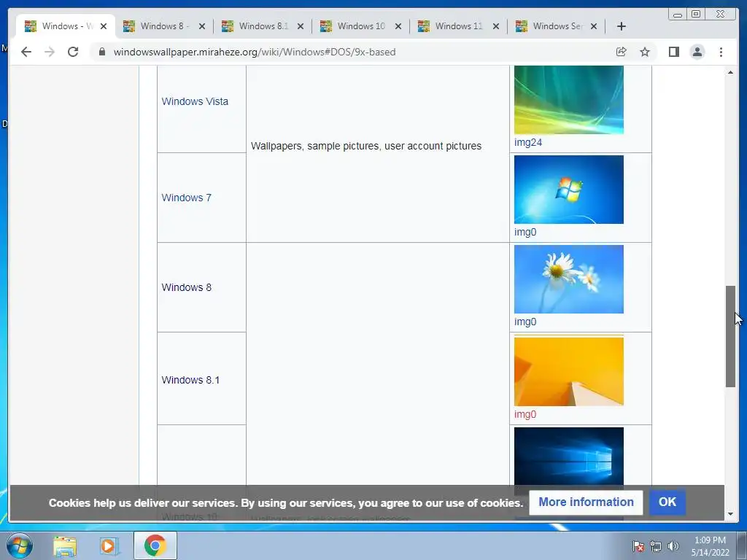Click img0 caption under Windows 7 wallpaper
747x560 pixels.
[x=525, y=232]
